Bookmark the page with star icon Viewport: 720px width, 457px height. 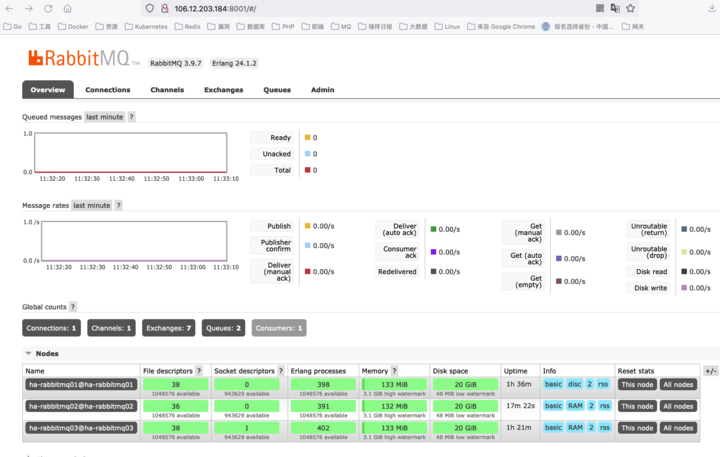pos(630,8)
